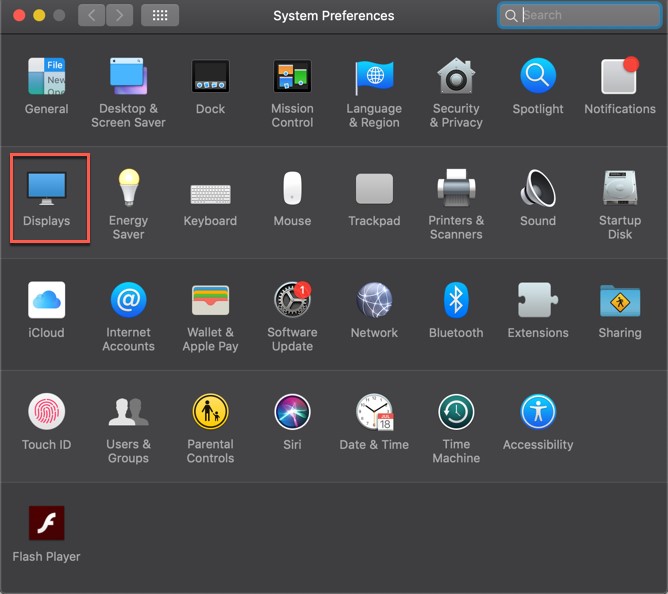The height and width of the screenshot is (594, 668).
Task: Open Spotlight preferences
Action: 538,86
